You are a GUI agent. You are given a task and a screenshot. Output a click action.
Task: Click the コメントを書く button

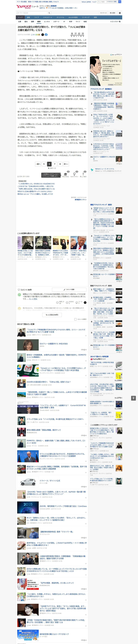pyautogui.click(x=69, y=289)
